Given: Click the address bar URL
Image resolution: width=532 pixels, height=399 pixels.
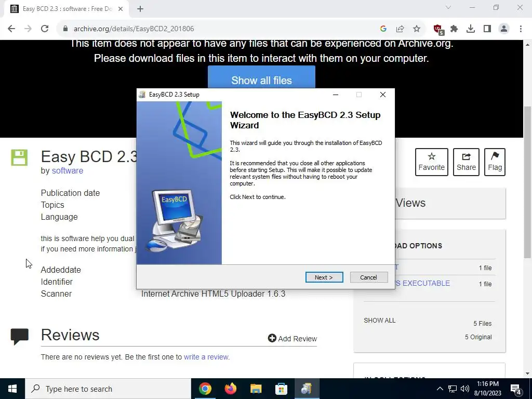Looking at the screenshot, I should pos(134,29).
